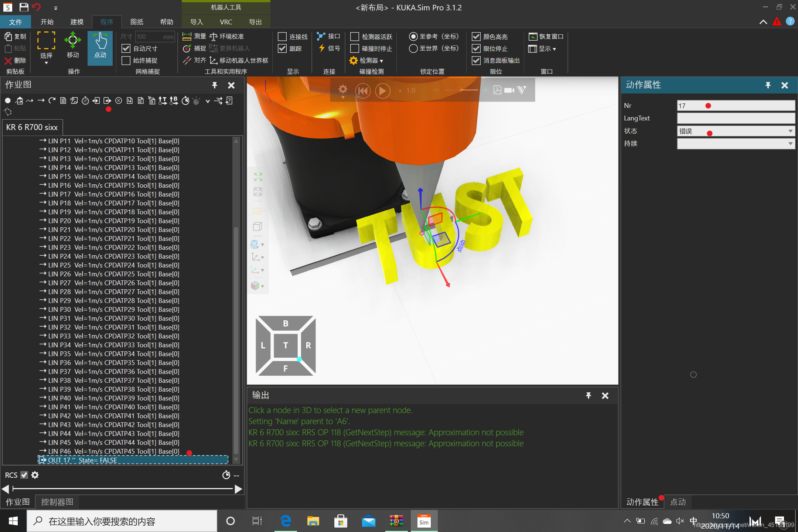The height and width of the screenshot is (532, 798).
Task: Click the Nr input field with 17
Action: [x=735, y=106]
